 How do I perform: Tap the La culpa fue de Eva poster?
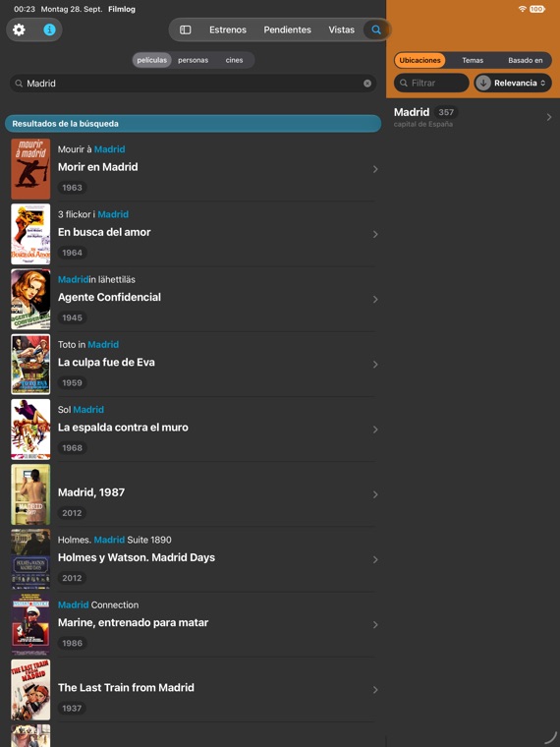click(30, 365)
